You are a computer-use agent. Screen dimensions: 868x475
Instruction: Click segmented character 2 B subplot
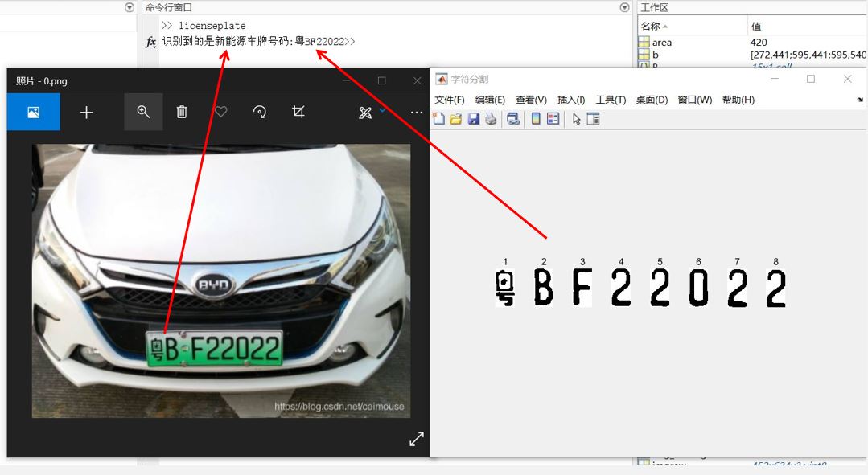point(544,288)
